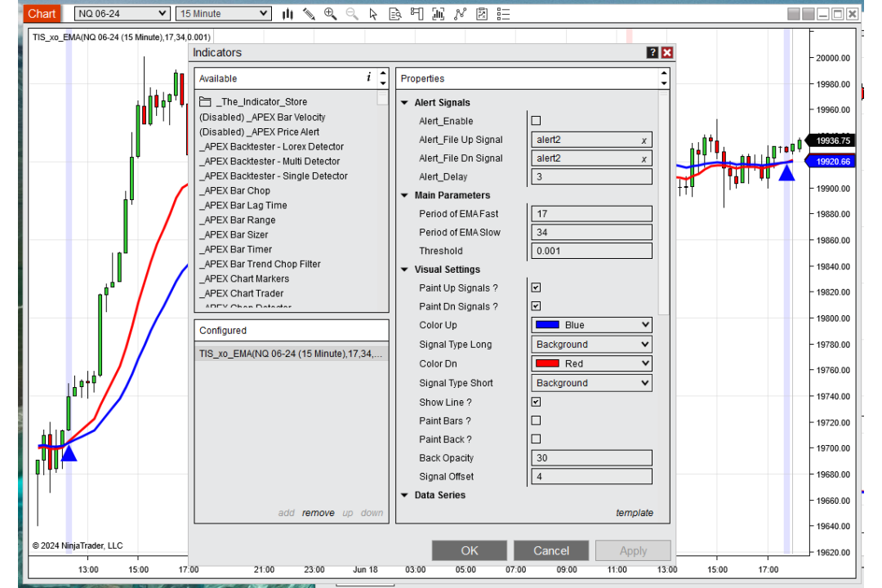
Task: Collapse the Data Series section
Action: pyautogui.click(x=404, y=495)
